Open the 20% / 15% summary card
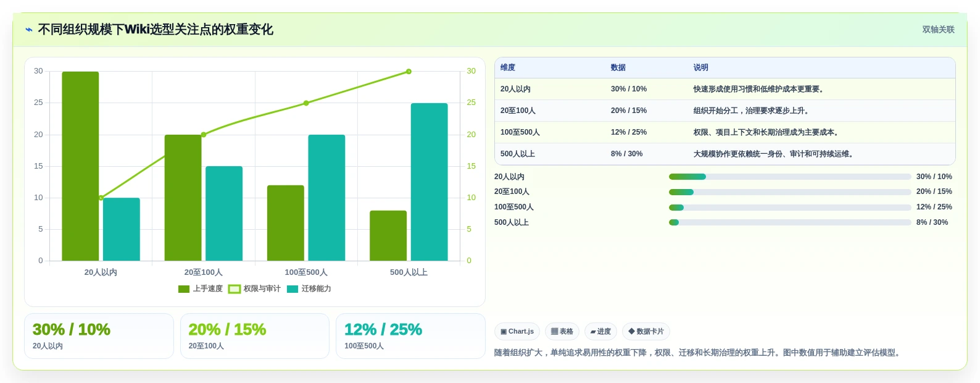Viewport: 980px width, 383px height. click(x=255, y=336)
